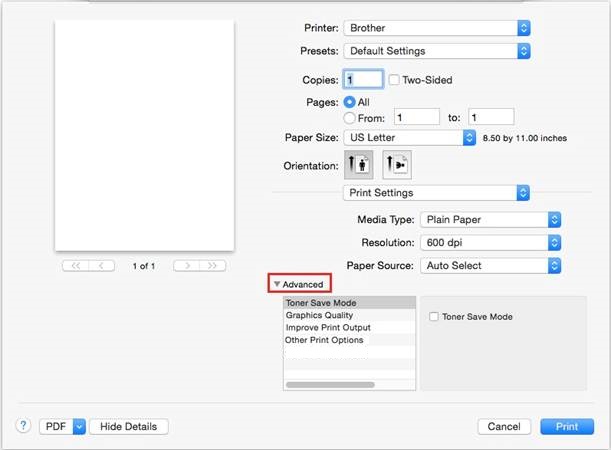This screenshot has height=450, width=611.
Task: Open Media Type dropdown showing Plain Paper
Action: [x=491, y=220]
